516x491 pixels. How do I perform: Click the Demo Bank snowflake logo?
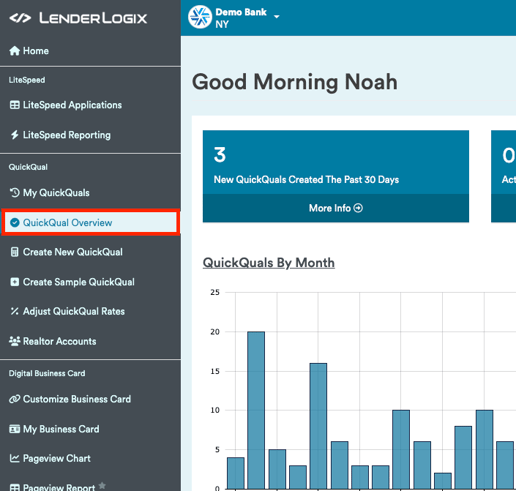pos(200,17)
